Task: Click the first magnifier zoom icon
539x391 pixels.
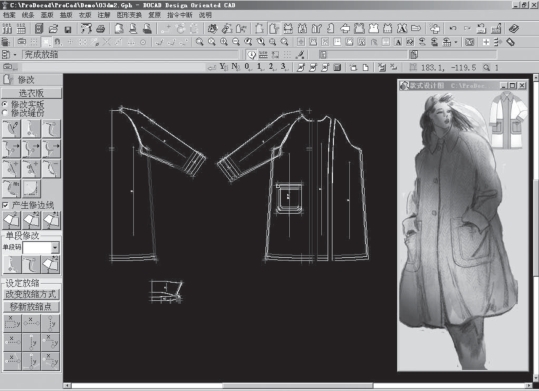Action: click(199, 42)
